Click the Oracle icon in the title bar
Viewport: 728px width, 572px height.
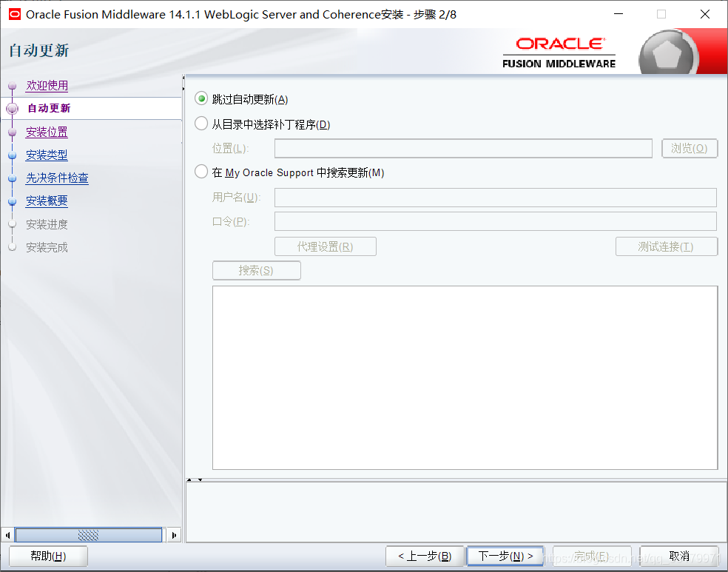tap(15, 14)
